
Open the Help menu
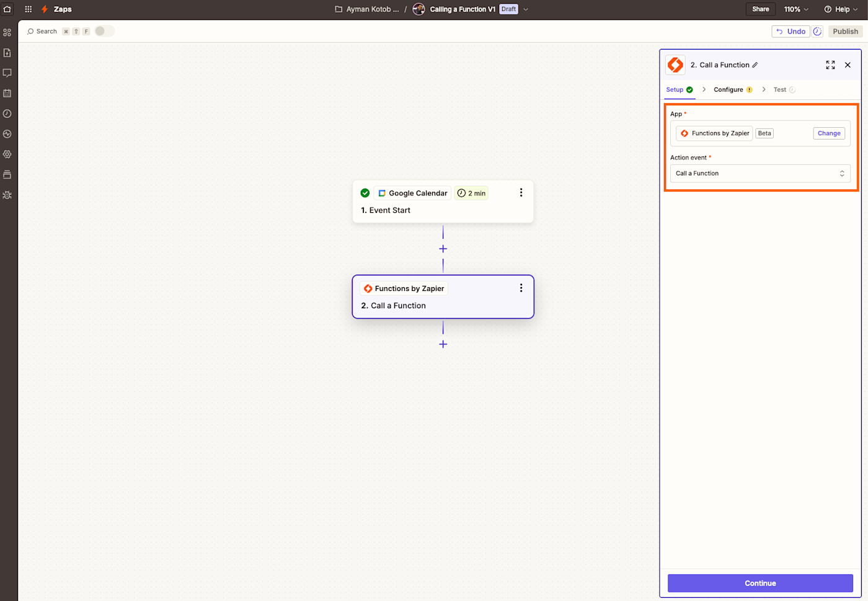coord(842,9)
